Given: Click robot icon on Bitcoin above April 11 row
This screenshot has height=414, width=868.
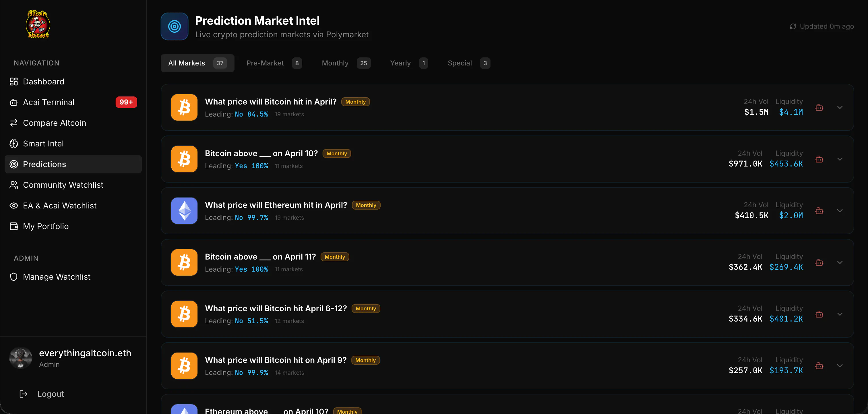Looking at the screenshot, I should pyautogui.click(x=819, y=263).
